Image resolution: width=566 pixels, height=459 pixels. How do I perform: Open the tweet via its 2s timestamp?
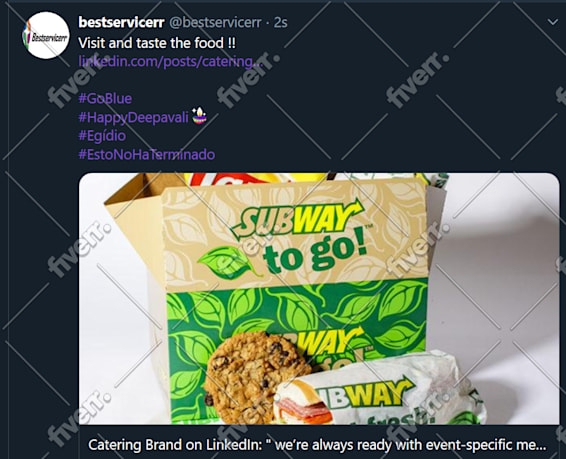280,22
